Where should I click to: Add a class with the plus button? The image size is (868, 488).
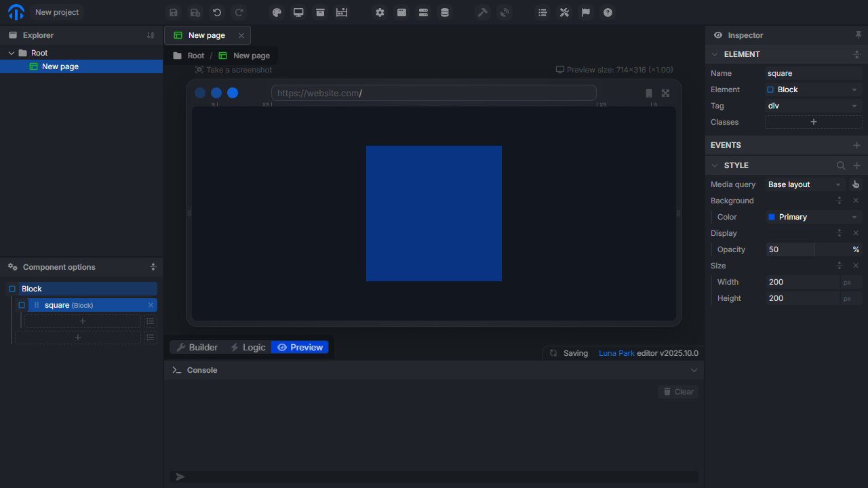point(814,122)
